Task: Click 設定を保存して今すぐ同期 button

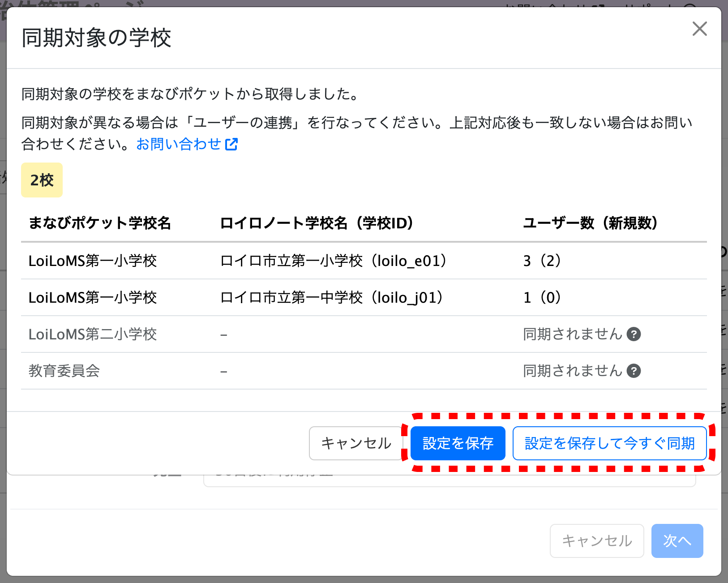Action: [x=610, y=443]
